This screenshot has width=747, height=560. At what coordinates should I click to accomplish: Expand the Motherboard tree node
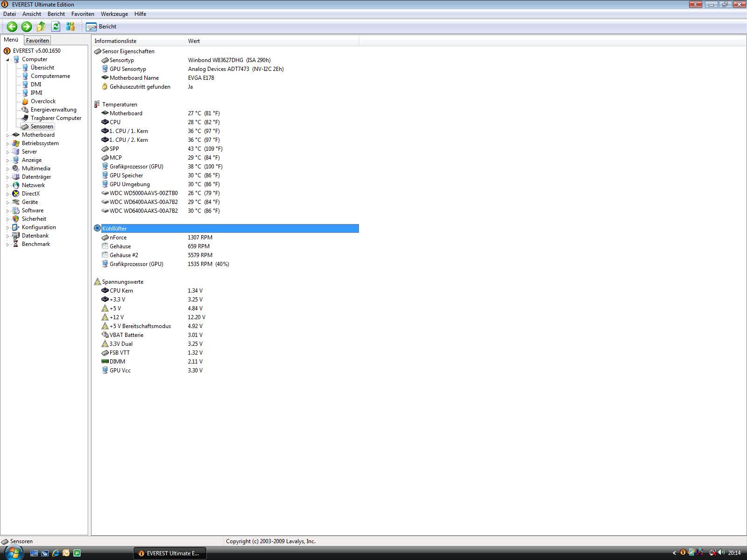8,135
